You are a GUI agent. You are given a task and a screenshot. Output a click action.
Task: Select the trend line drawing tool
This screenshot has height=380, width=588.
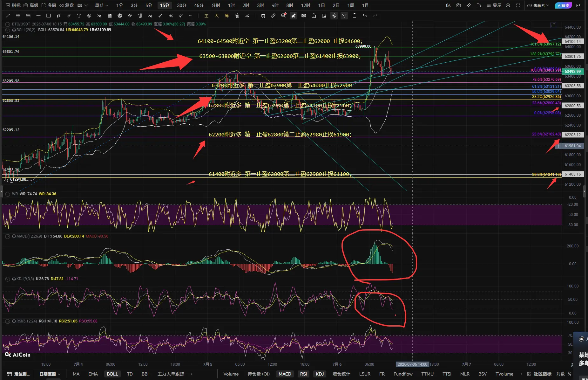[8, 16]
